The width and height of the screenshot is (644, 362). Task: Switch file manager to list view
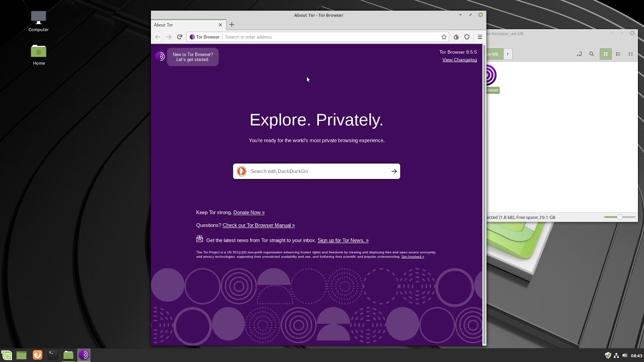[618, 54]
